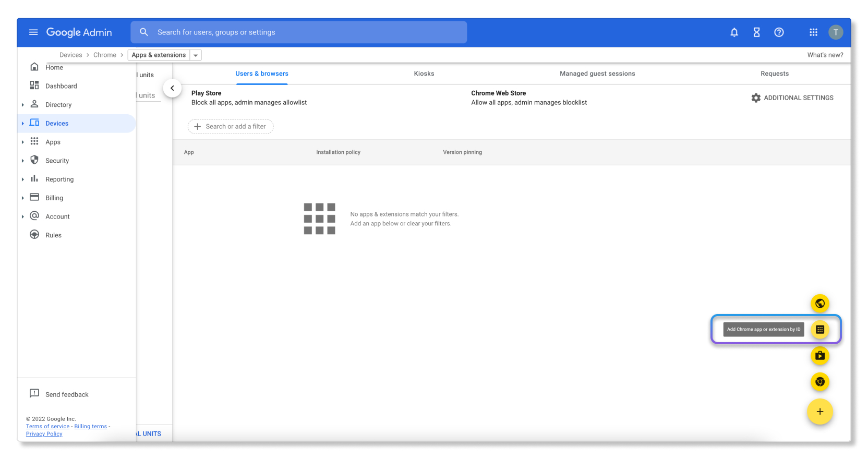Select Home in the sidebar
Viewport: 868px width, 459px height.
click(54, 67)
